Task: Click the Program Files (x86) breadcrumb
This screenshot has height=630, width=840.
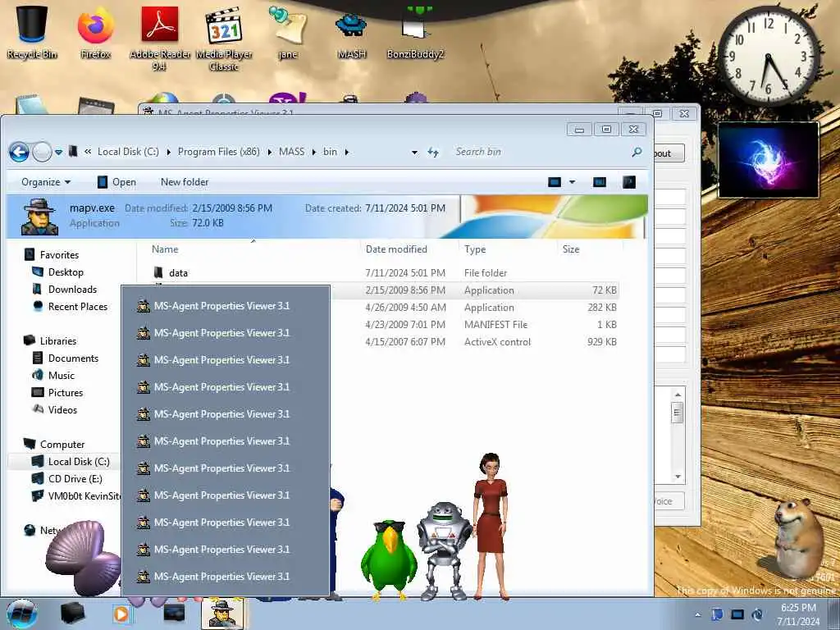Action: pyautogui.click(x=218, y=152)
